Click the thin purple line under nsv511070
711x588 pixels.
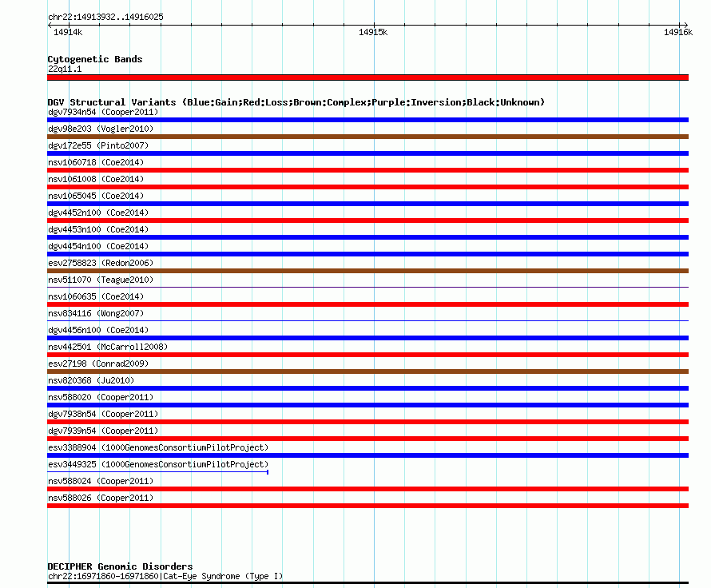[367, 287]
